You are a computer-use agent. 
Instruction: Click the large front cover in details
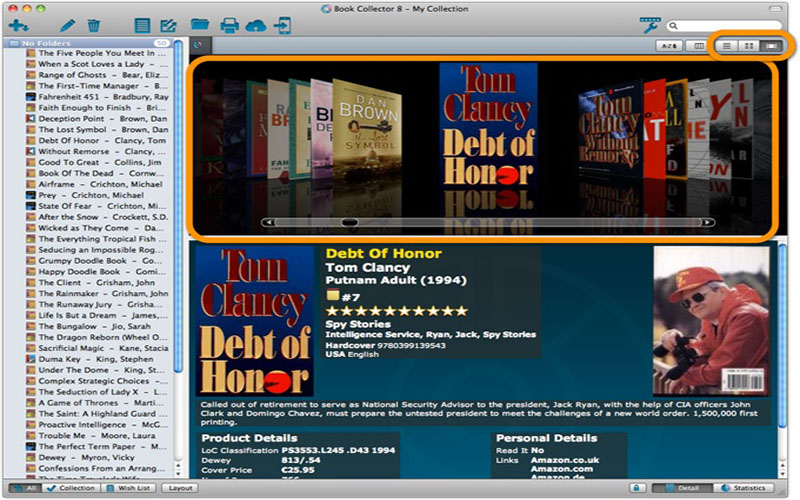(254, 321)
